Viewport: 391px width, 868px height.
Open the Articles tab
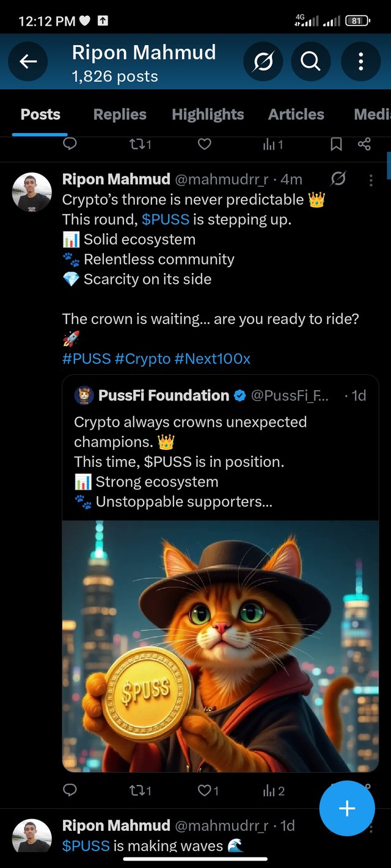click(x=296, y=114)
